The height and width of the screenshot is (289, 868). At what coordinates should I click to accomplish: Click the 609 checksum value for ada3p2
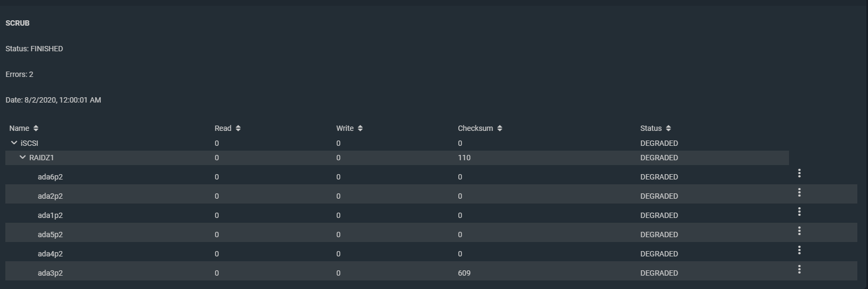click(x=464, y=273)
